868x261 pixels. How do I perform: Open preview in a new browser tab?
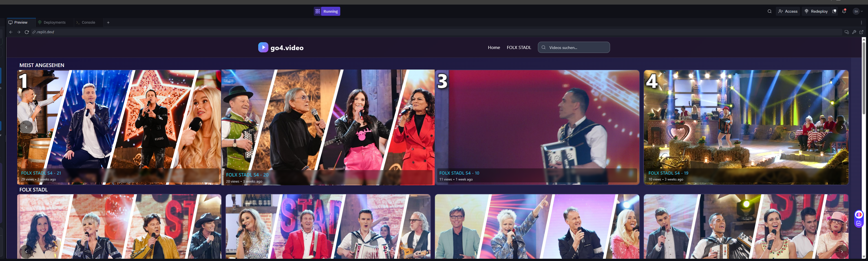[x=861, y=32]
